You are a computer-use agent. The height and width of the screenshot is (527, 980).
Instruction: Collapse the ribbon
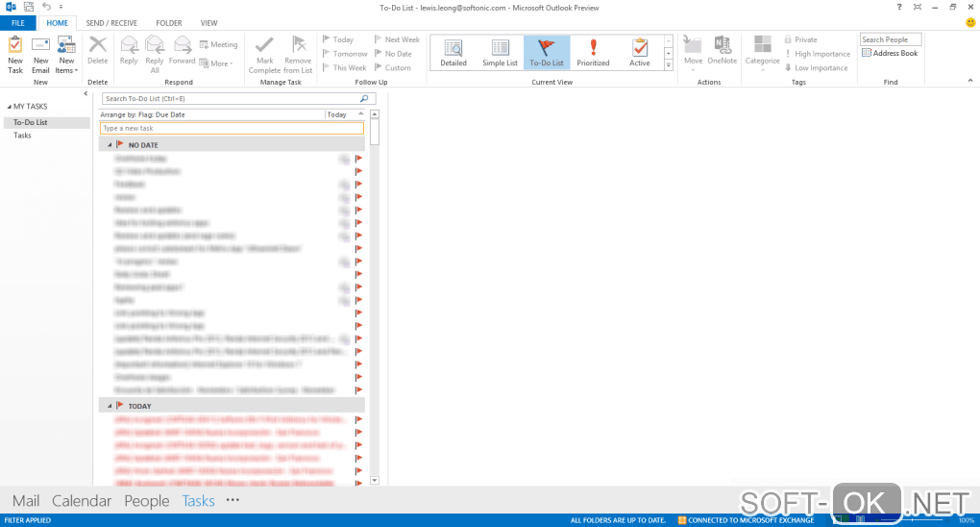(970, 81)
